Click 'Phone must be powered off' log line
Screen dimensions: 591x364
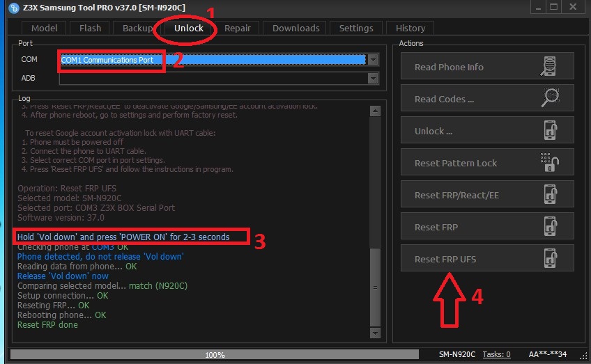click(72, 142)
